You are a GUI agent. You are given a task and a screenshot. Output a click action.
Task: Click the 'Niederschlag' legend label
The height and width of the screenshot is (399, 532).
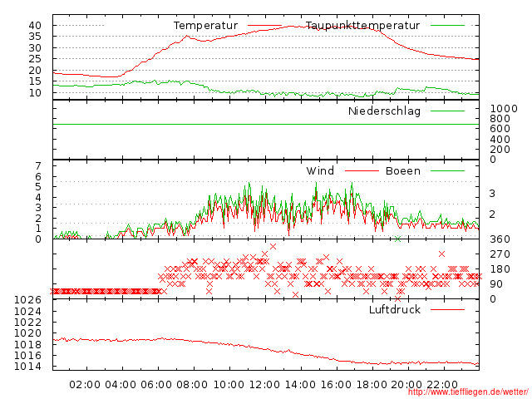384,111
